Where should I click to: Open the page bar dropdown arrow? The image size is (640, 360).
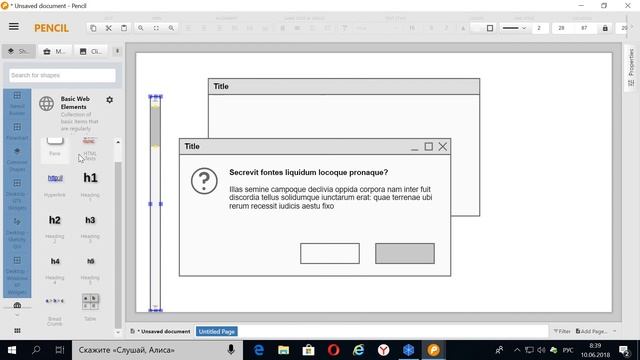coord(614,331)
